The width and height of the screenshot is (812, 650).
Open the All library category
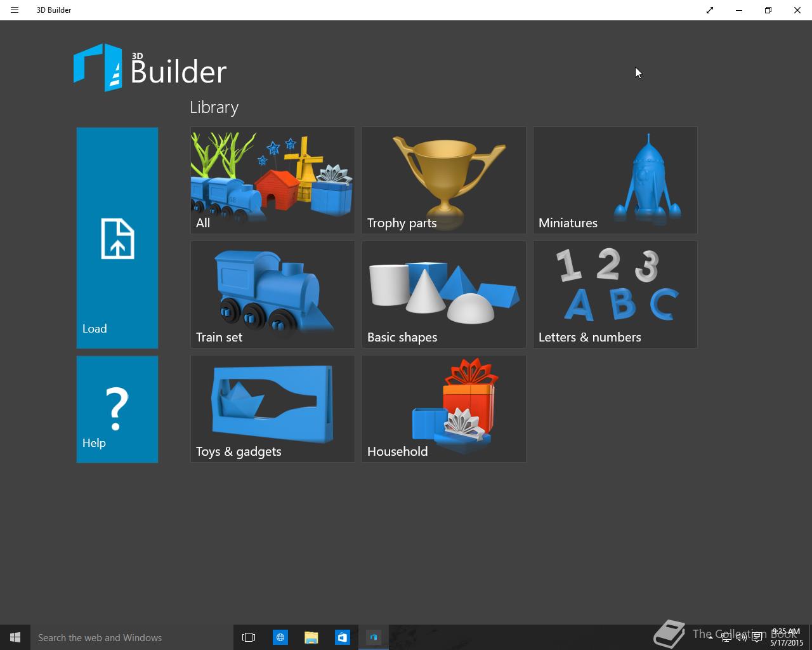click(x=273, y=180)
